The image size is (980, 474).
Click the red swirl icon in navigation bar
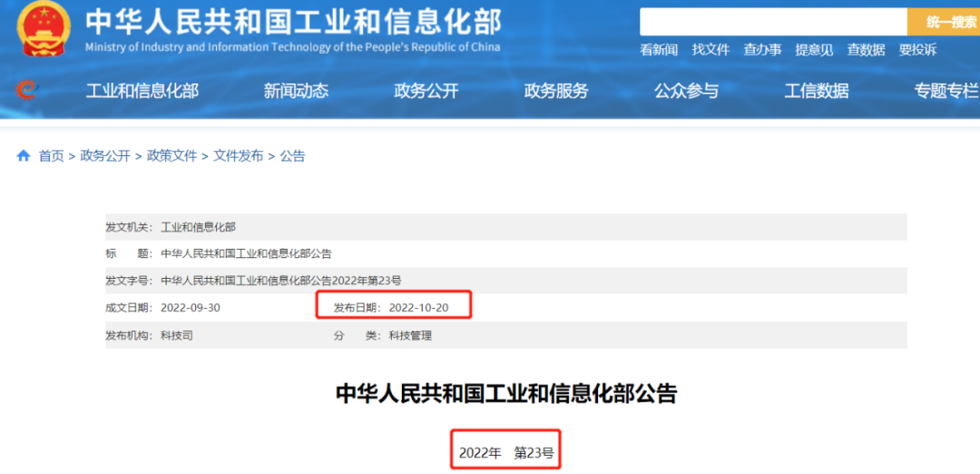pos(25,89)
